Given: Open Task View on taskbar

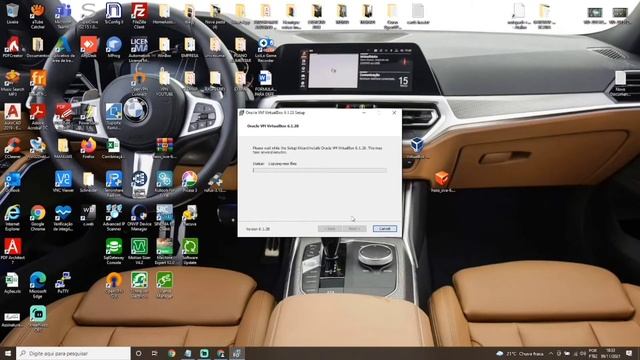Looking at the screenshot, I should click(155, 353).
